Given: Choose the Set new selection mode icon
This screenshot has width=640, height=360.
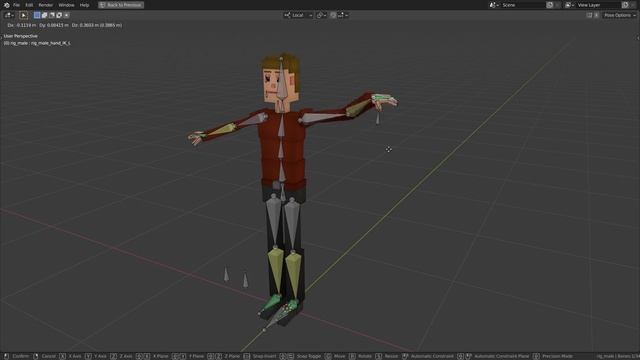Looking at the screenshot, I should tap(37, 15).
